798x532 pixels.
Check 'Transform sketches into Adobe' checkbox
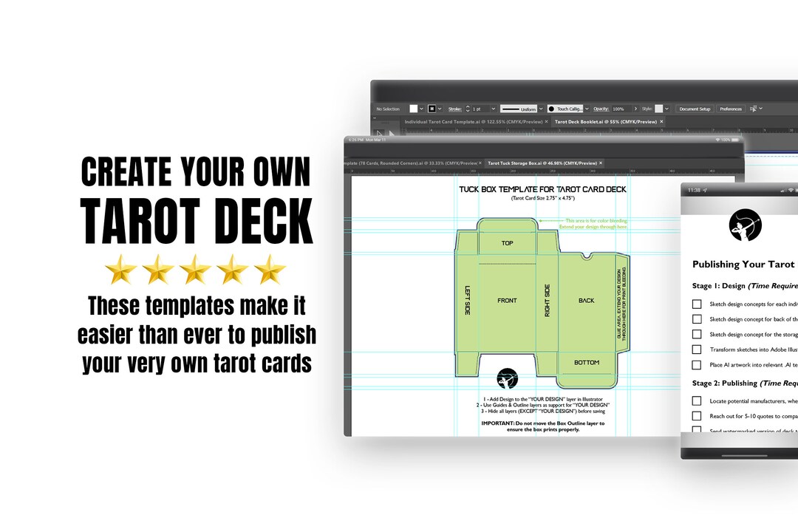(697, 349)
